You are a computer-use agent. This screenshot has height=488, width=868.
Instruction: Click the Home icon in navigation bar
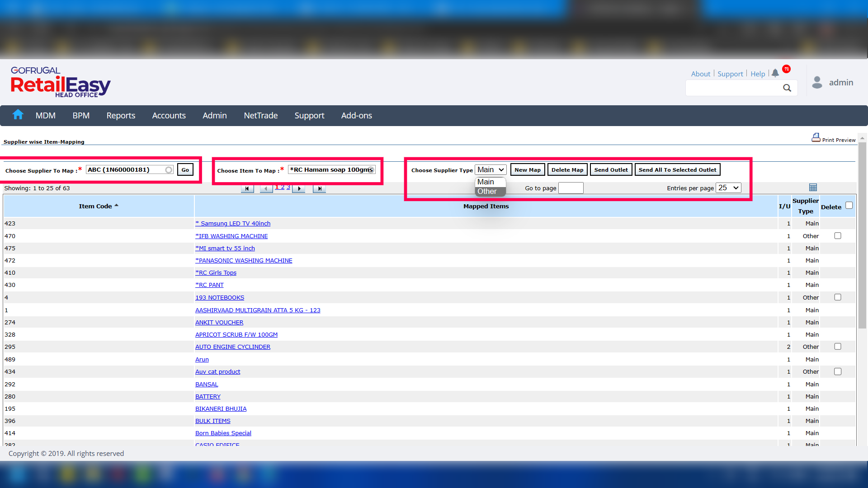18,115
